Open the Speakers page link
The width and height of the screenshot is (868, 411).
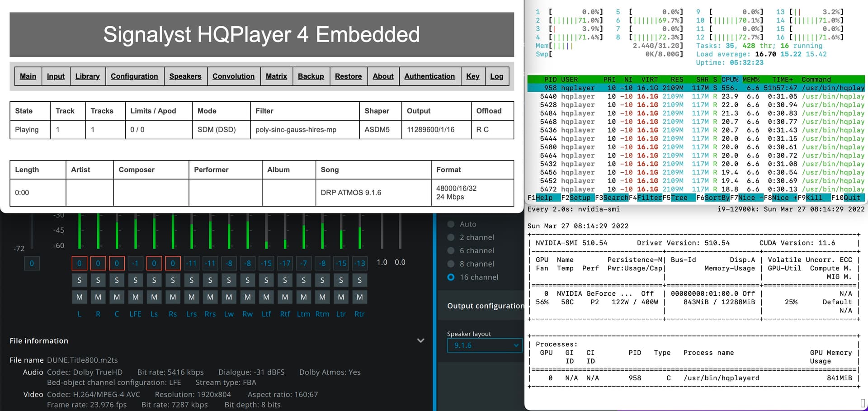point(185,76)
